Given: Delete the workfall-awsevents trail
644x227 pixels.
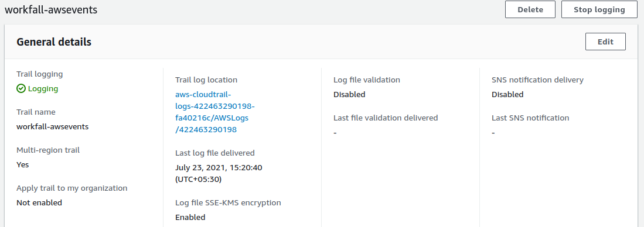Looking at the screenshot, I should (530, 9).
